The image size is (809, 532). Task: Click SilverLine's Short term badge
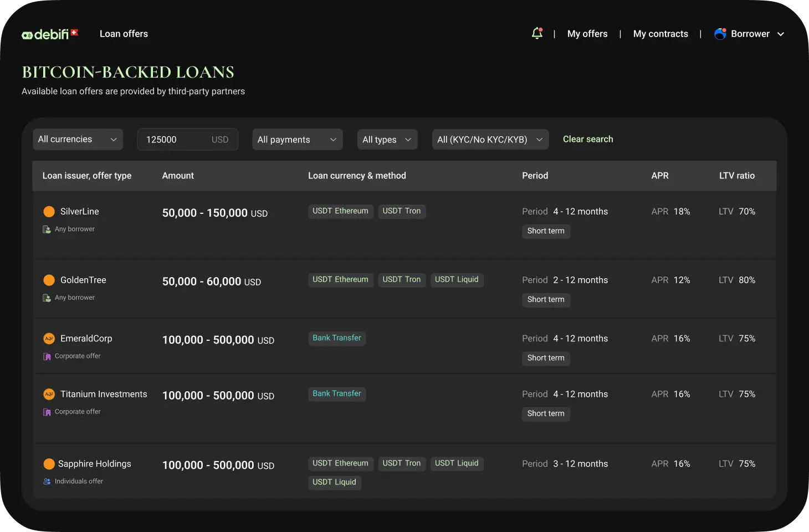coord(546,231)
